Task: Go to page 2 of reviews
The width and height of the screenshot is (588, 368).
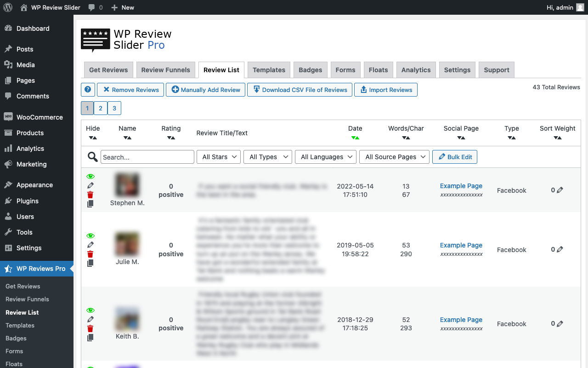Action: tap(101, 108)
